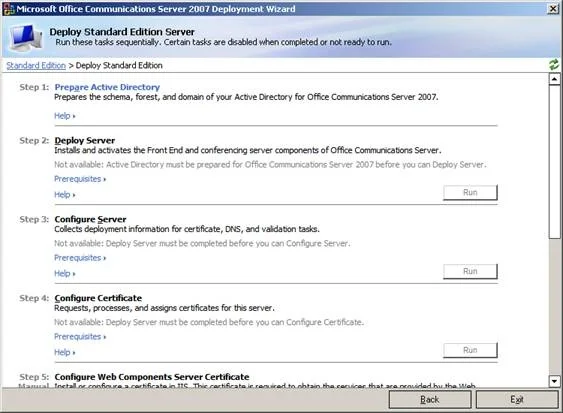Click 'Step 5:' label
This screenshot has width=563, height=413.
[34, 377]
